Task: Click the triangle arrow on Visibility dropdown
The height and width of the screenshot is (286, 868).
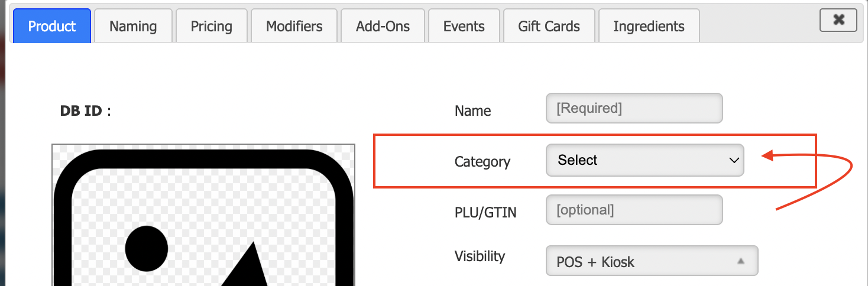Action: (741, 261)
